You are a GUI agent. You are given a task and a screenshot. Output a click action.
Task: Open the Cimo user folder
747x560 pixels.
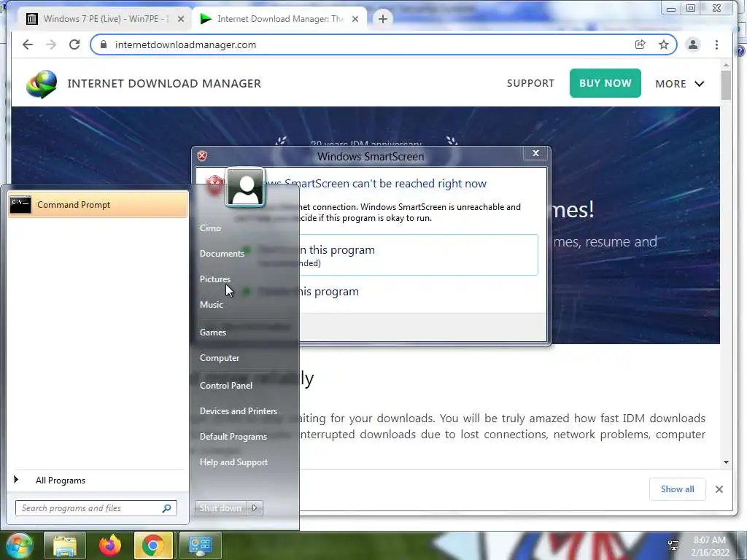tap(210, 228)
